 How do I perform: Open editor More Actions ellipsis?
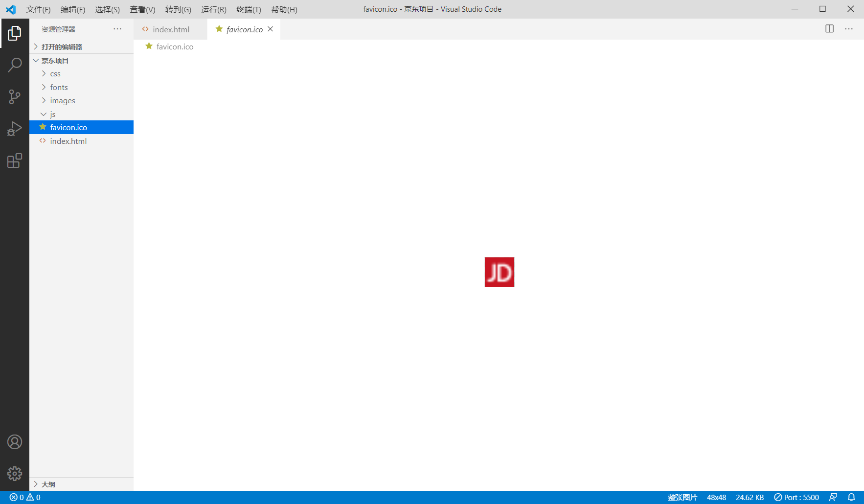(x=849, y=29)
